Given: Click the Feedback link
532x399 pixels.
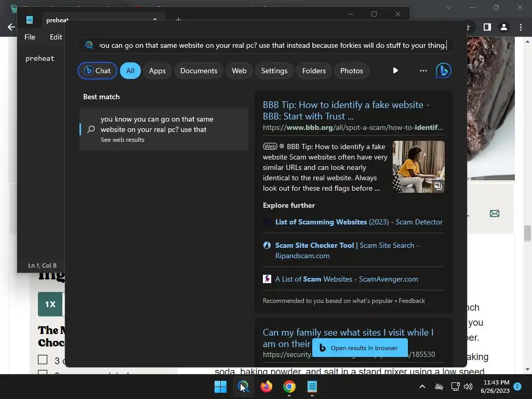Looking at the screenshot, I should pos(412,301).
